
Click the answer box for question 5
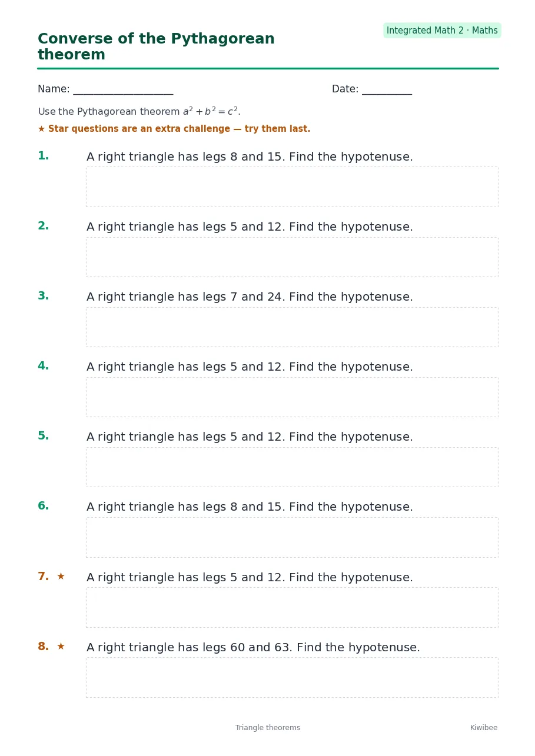click(292, 467)
